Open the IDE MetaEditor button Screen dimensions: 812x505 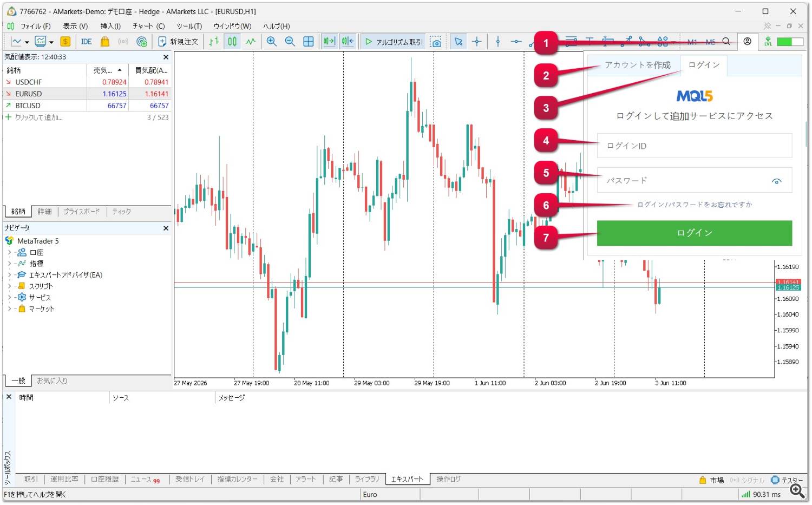[x=87, y=42]
